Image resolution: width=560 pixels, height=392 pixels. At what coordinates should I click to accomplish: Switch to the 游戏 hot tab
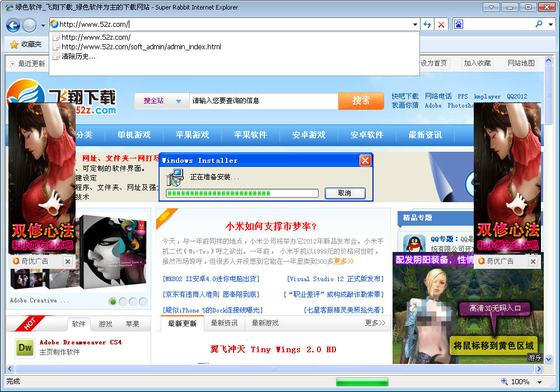tap(105, 324)
